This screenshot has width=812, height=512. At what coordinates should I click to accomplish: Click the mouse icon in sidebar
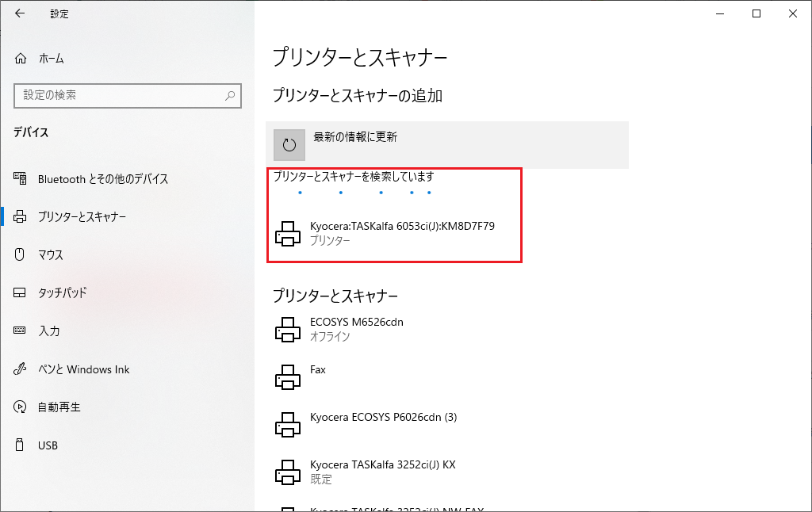pos(21,254)
